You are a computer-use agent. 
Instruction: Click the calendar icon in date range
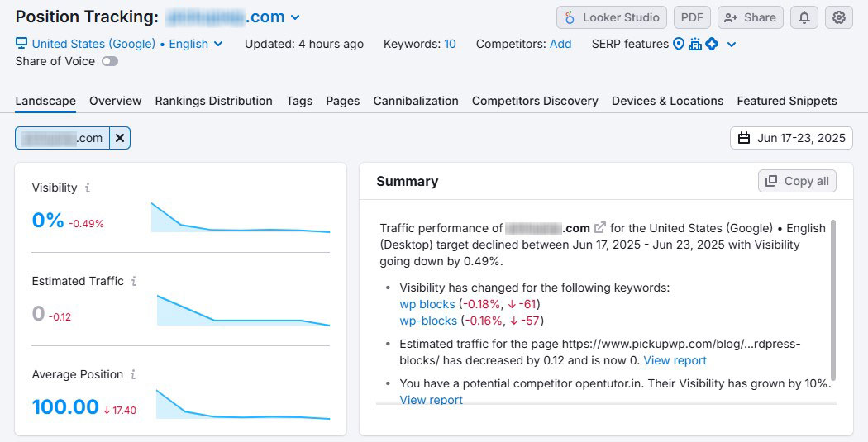point(744,138)
